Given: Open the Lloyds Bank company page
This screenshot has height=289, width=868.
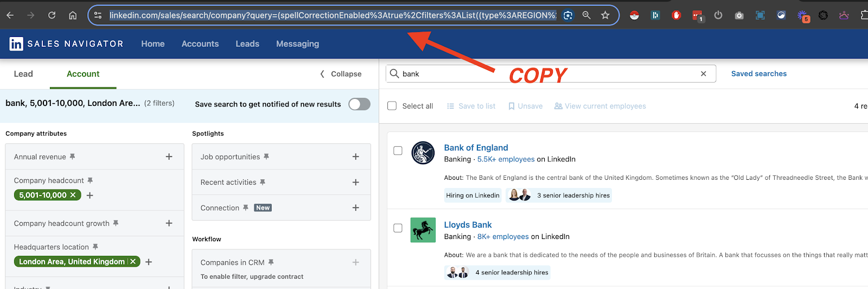Looking at the screenshot, I should [x=468, y=224].
